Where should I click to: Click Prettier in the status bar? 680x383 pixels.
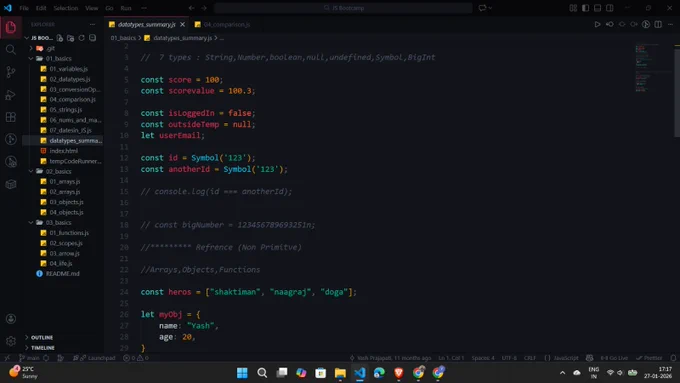click(649, 358)
